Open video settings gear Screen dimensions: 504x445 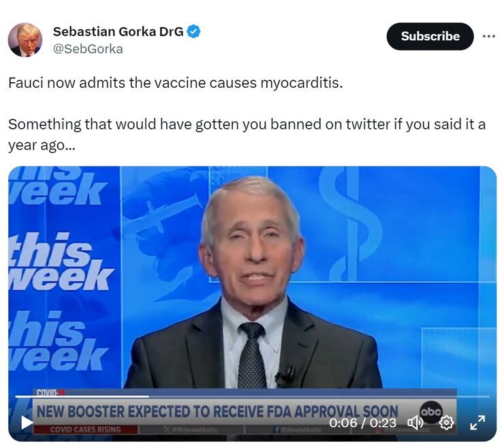[446, 423]
